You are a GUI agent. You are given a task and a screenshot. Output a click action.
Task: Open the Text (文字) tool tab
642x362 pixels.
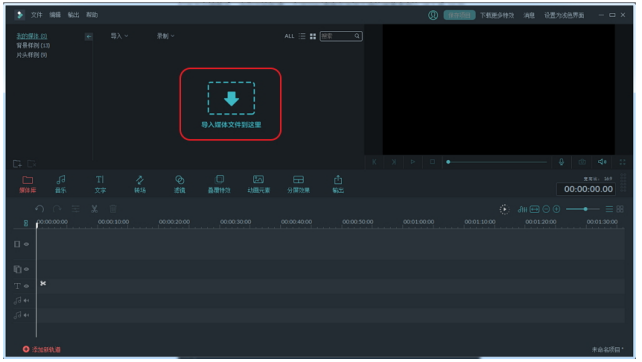coord(100,184)
